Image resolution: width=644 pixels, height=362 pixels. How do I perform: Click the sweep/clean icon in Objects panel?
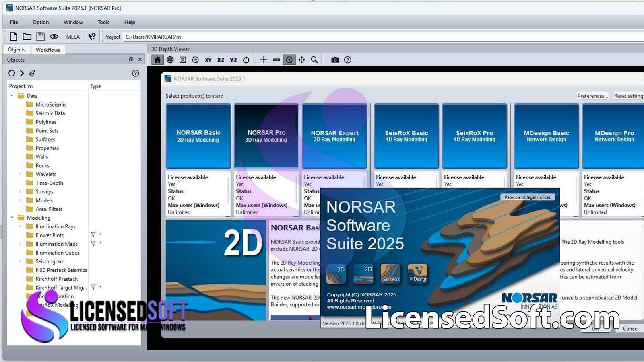point(32,73)
